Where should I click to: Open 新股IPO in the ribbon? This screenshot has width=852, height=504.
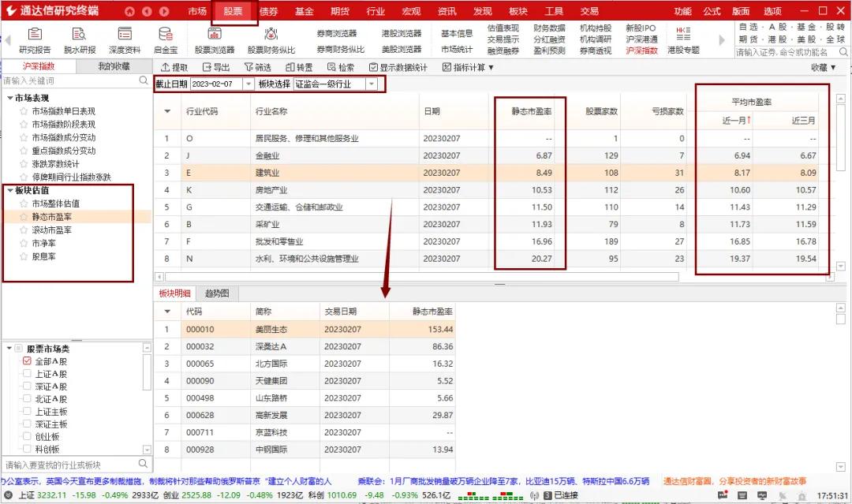[x=641, y=28]
